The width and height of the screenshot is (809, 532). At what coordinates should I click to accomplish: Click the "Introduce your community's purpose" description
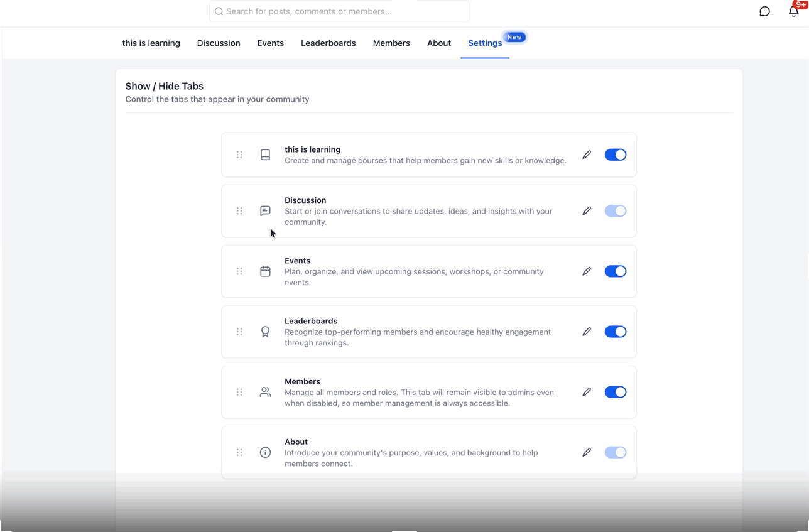click(x=411, y=458)
